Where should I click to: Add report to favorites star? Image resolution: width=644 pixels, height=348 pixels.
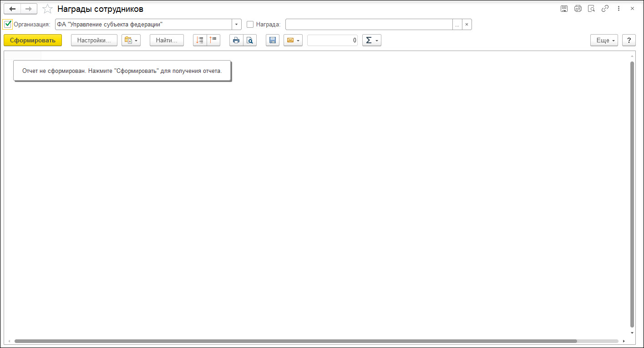[47, 9]
